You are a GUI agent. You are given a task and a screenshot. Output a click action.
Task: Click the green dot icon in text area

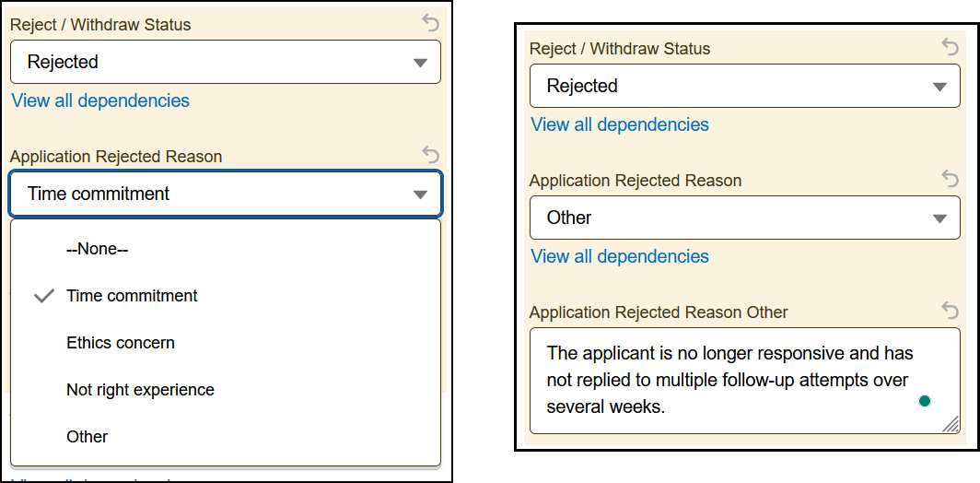(x=925, y=401)
